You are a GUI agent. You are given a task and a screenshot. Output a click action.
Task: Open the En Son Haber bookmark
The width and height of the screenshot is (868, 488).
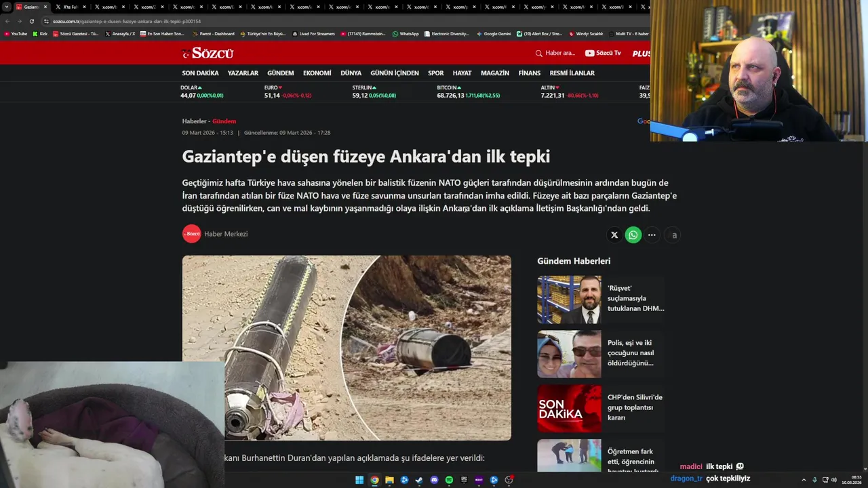(x=162, y=33)
